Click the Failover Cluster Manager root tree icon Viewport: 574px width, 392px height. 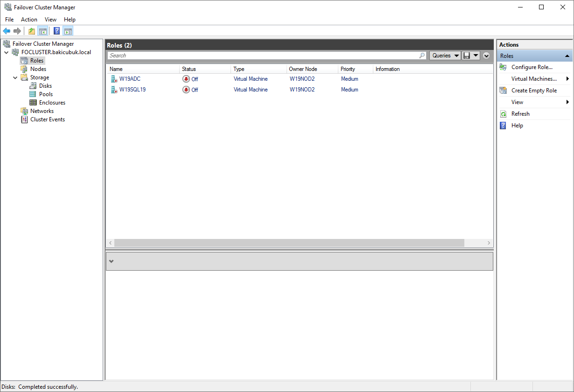coord(7,44)
